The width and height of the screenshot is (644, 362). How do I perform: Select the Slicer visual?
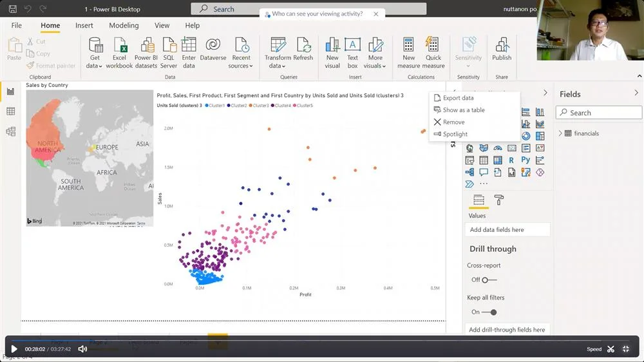point(469,160)
